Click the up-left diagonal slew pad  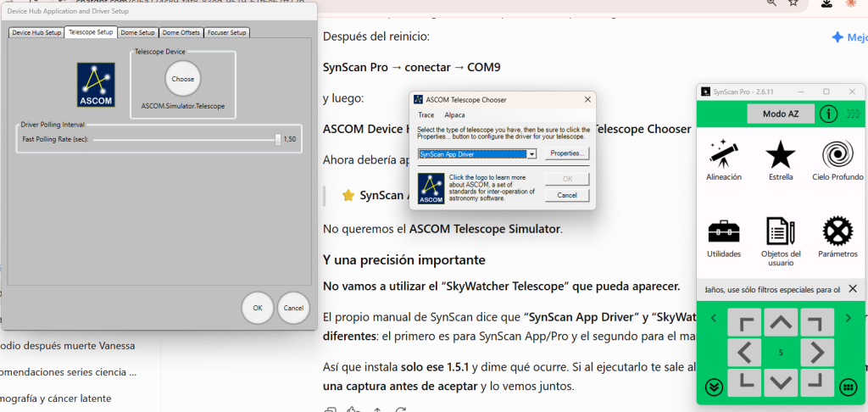[x=744, y=322]
